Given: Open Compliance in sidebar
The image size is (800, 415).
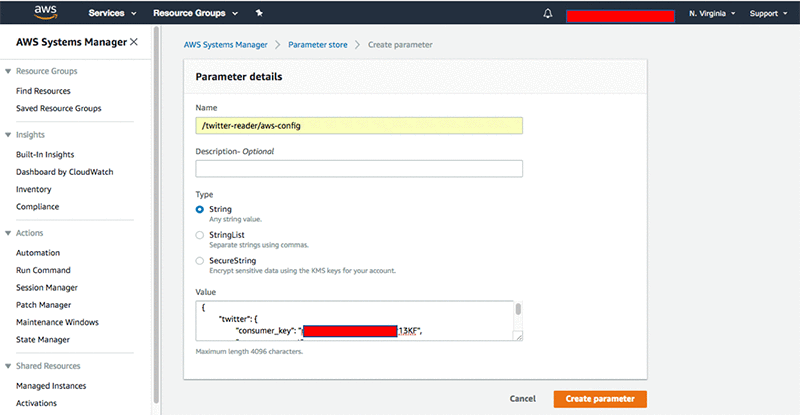Looking at the screenshot, I should pyautogui.click(x=37, y=207).
